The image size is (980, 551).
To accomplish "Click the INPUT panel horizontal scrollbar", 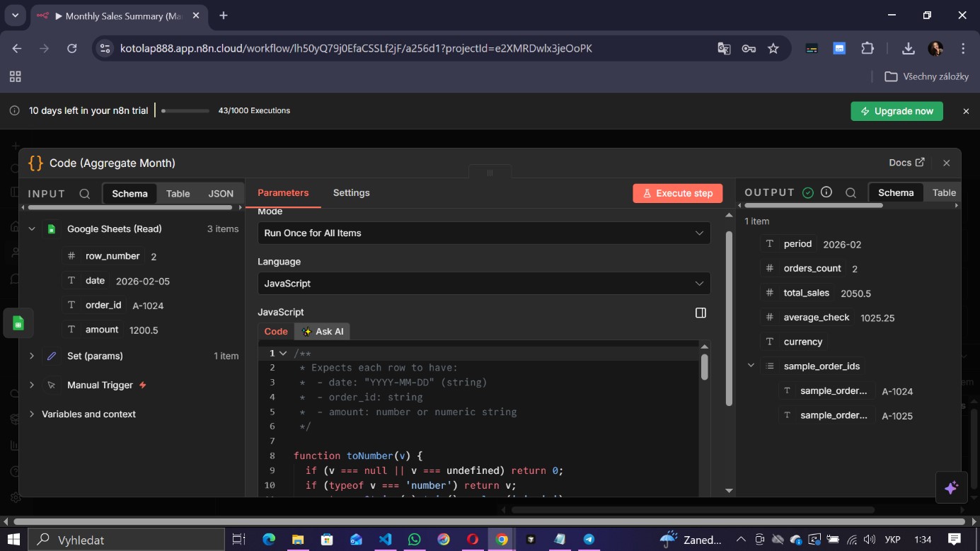I will [x=129, y=208].
